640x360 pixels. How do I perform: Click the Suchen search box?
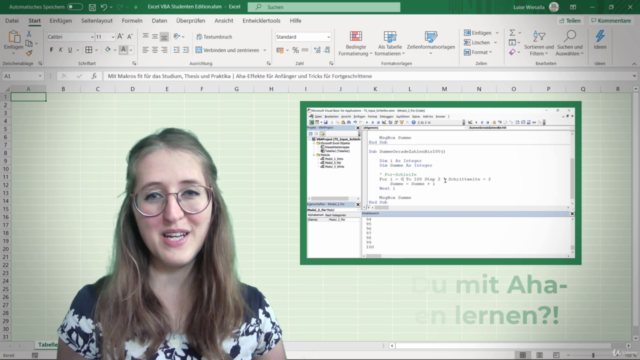point(324,7)
